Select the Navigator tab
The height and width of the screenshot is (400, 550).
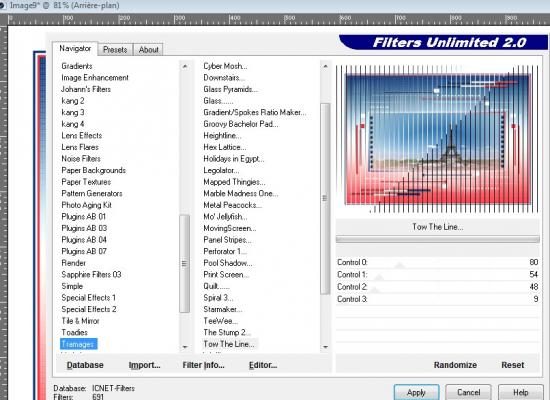[x=75, y=48]
